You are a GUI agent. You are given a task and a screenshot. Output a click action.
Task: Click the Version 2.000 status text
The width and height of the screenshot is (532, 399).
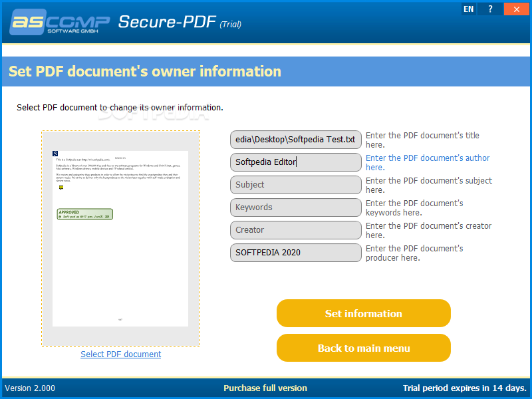[30, 388]
